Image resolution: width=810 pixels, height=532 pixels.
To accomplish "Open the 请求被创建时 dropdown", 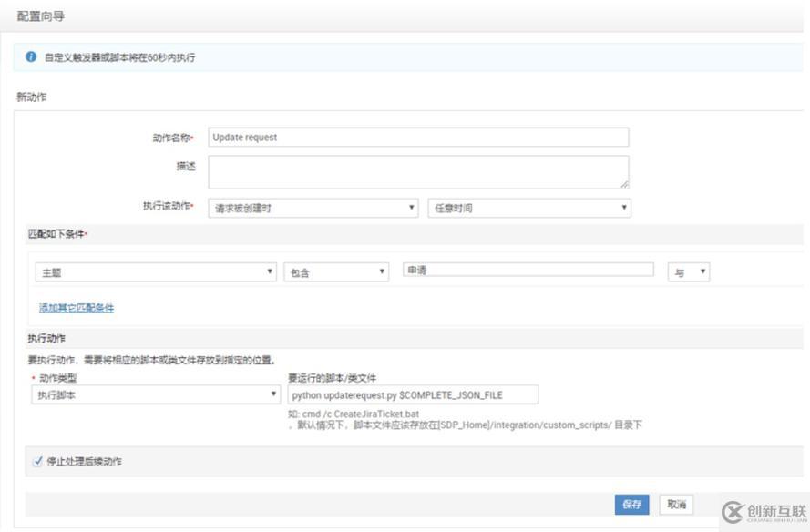I will pos(313,208).
